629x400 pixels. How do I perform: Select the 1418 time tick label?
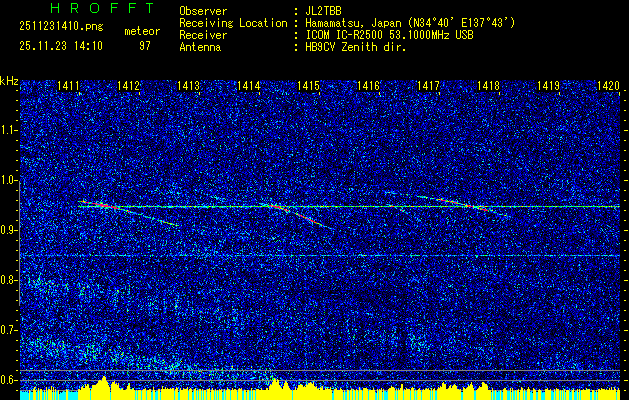point(488,87)
